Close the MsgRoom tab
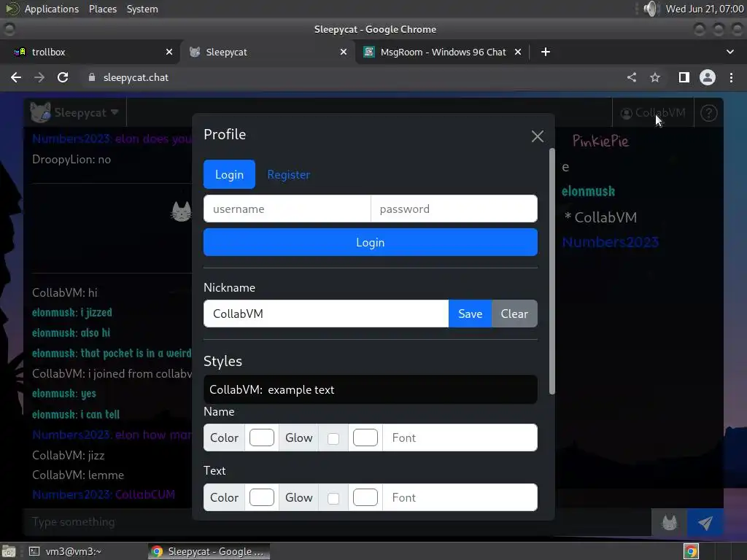Image resolution: width=747 pixels, height=560 pixels. coord(518,52)
